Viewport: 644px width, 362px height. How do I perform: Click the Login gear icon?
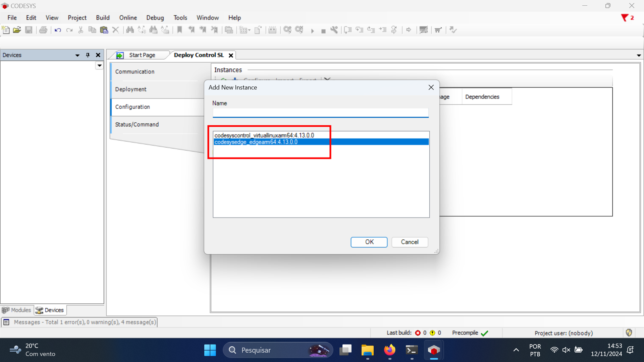click(x=287, y=30)
